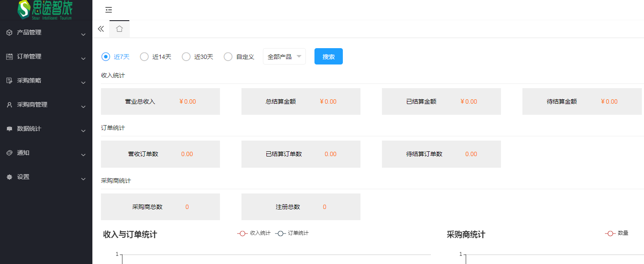Open the 全部产品 dropdown
The height and width of the screenshot is (264, 644).
284,57
